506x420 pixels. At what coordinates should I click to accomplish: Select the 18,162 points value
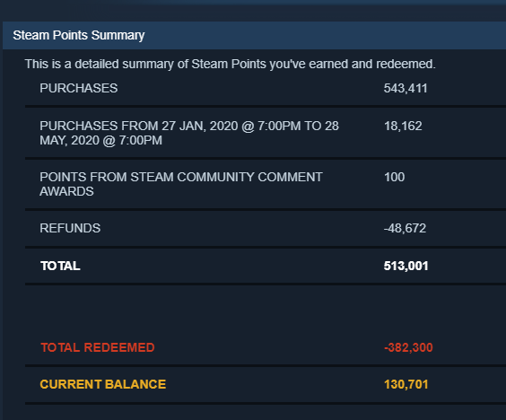pos(403,126)
